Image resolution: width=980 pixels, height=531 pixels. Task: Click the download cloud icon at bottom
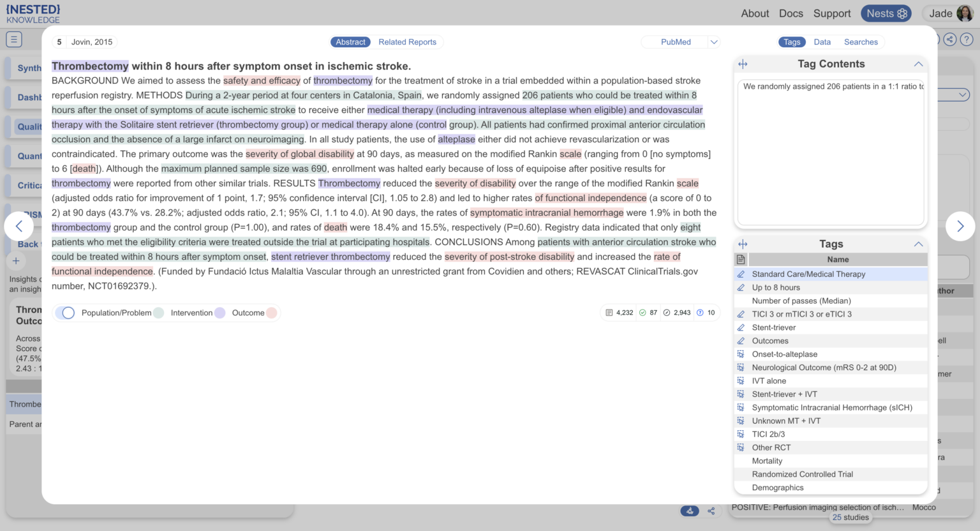[x=690, y=511]
